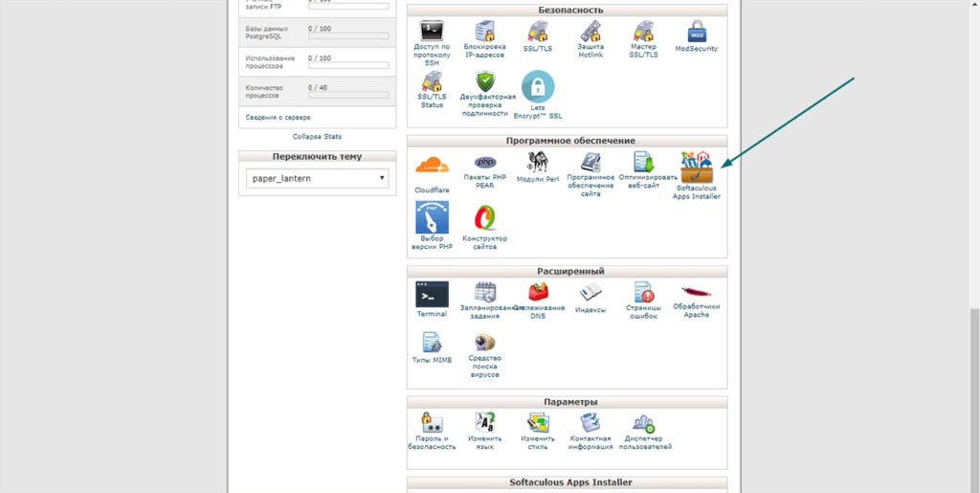Open Защита Hotlink icon
Viewport: 980px width, 493px height.
[x=590, y=32]
